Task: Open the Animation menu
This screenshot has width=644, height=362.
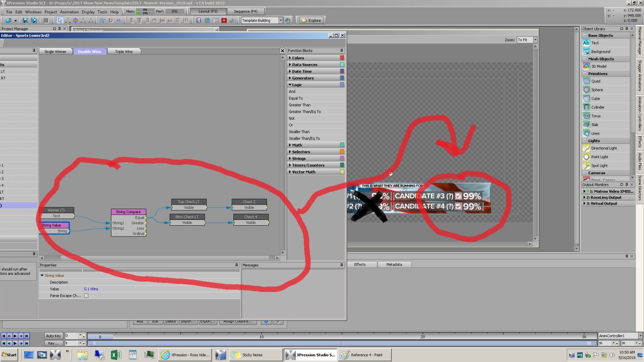Action: (69, 12)
